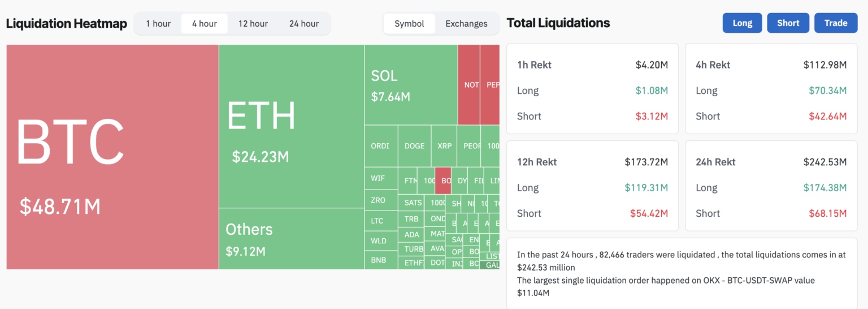The height and width of the screenshot is (309, 868).
Task: Select the 1 hour timeframe tab
Action: click(158, 24)
